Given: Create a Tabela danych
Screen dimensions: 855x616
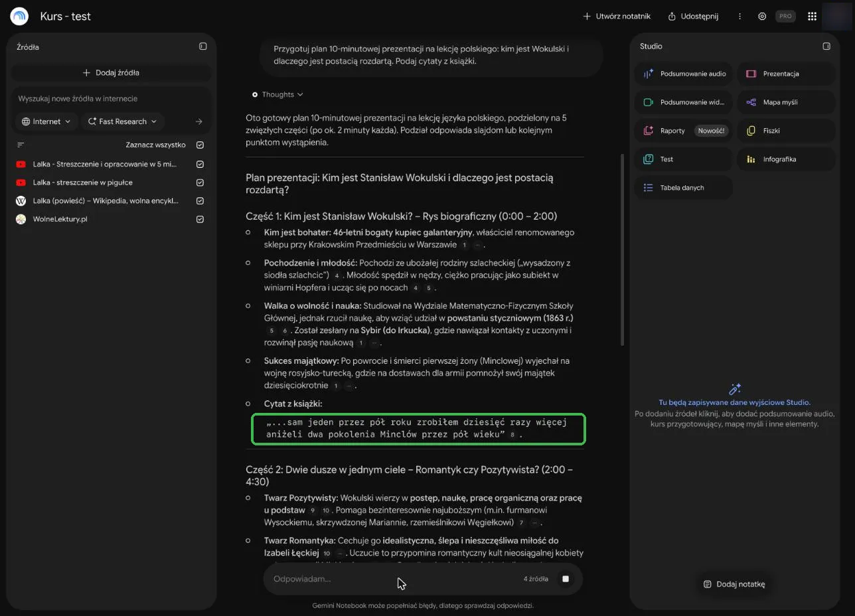Looking at the screenshot, I should pos(684,188).
